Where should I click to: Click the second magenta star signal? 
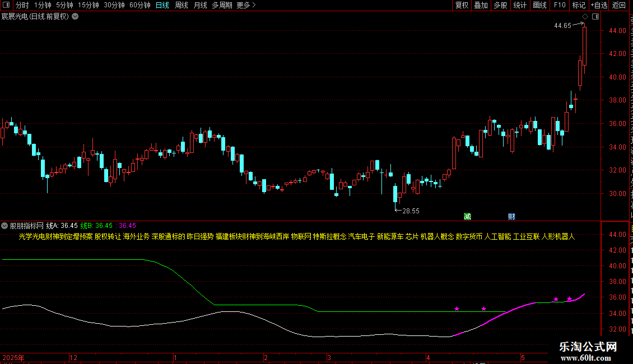point(483,309)
